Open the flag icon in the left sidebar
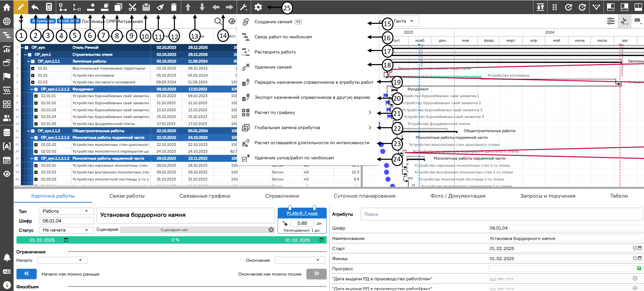Viewport: 644px width, 291px height. click(7, 76)
